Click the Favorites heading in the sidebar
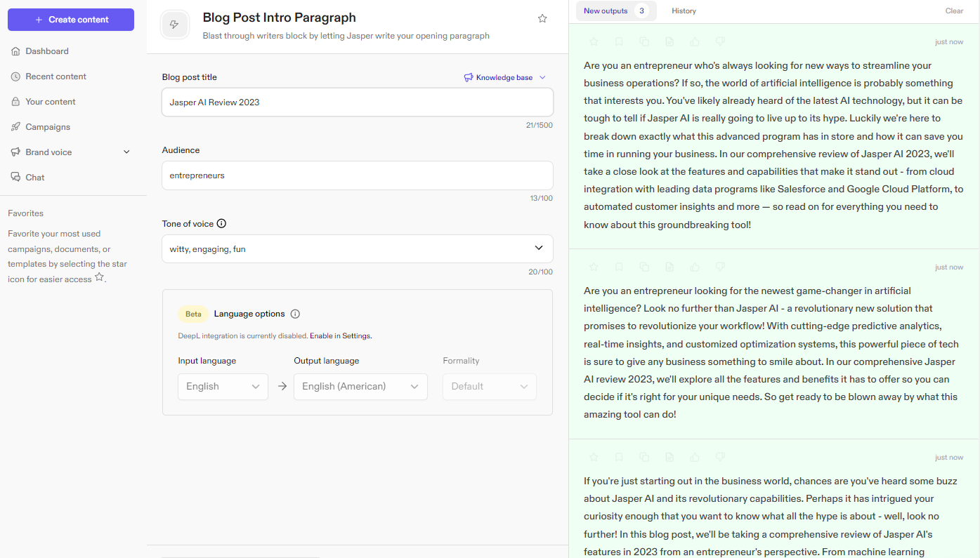The image size is (980, 558). [x=25, y=213]
